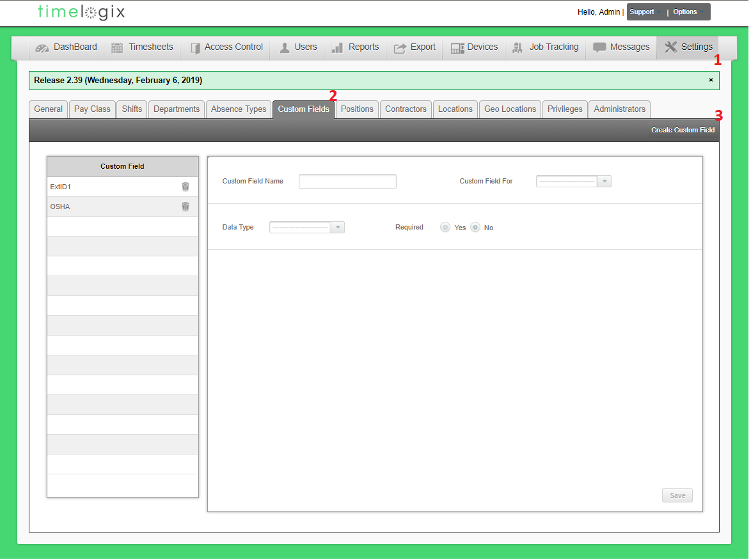This screenshot has width=751, height=560.
Task: Delete the ExtID1 custom field
Action: point(186,187)
